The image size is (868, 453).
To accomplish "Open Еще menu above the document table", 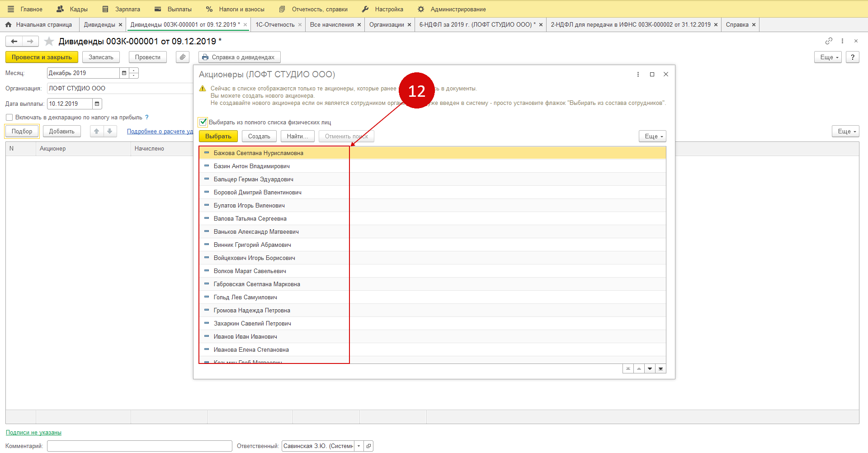I will 845,131.
